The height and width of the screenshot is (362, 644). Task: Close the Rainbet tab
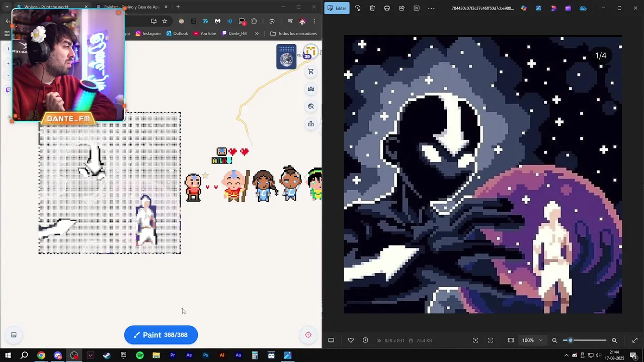(x=166, y=7)
